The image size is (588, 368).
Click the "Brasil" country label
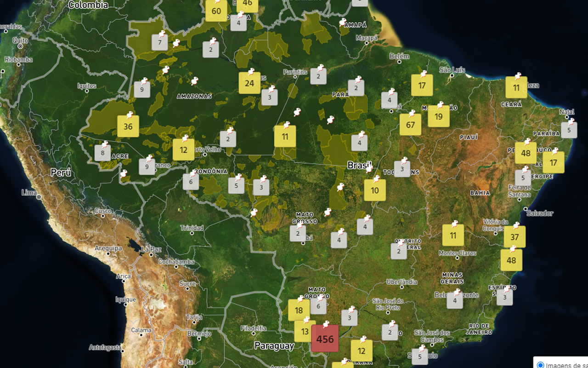(360, 165)
